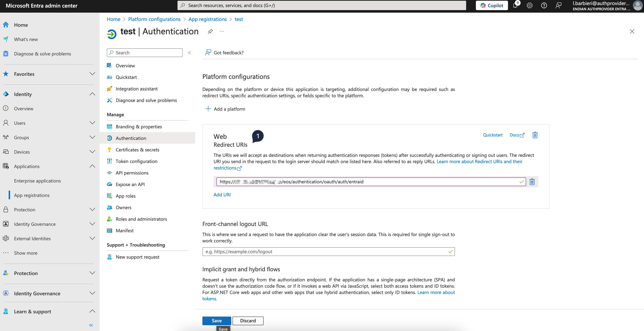
Task: Collapse the left navigation sidebar
Action: pos(91,325)
